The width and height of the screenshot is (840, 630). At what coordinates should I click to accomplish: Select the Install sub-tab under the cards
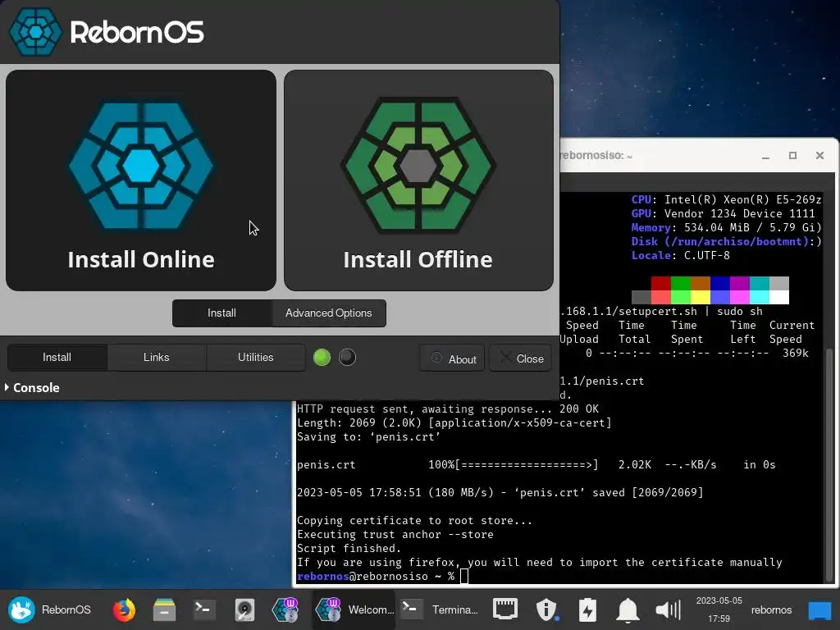pos(221,313)
